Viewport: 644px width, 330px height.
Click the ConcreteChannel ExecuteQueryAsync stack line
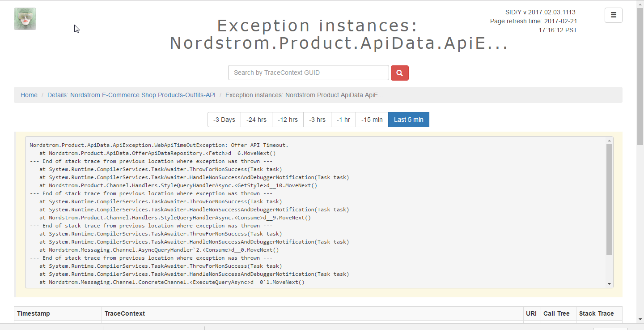coord(172,282)
